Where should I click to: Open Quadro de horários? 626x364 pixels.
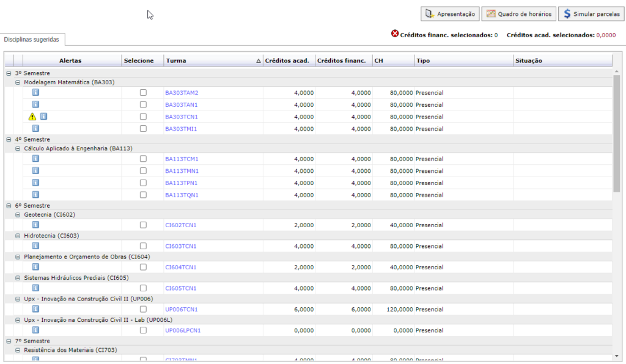pos(518,14)
